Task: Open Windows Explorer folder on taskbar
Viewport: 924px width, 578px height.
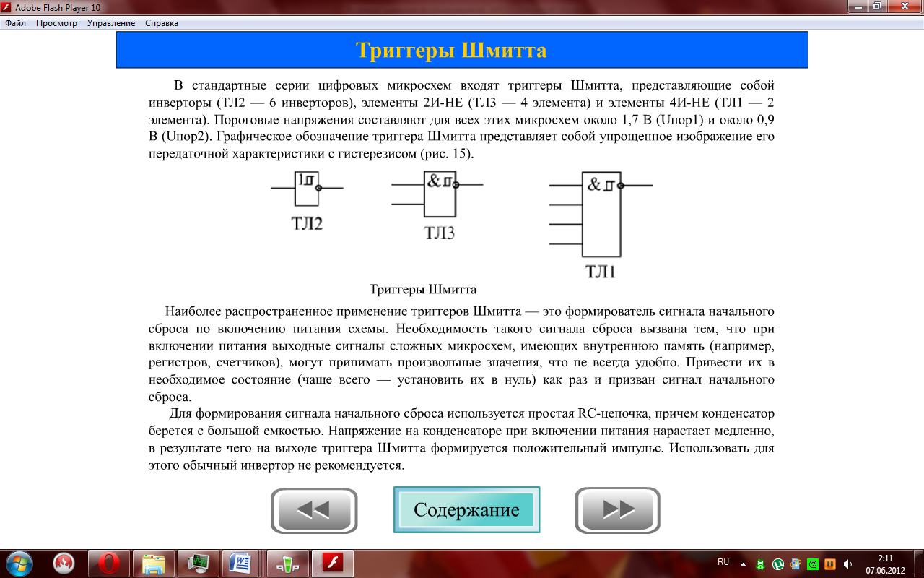Action: click(x=154, y=563)
